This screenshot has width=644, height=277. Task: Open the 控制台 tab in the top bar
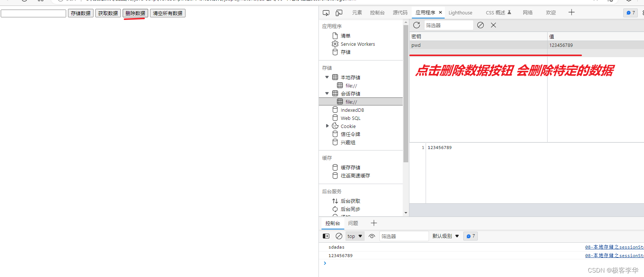(x=377, y=13)
